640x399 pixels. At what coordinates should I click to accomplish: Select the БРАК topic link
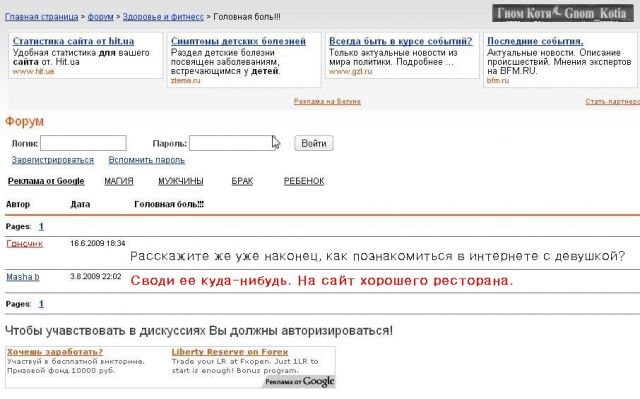click(x=242, y=181)
